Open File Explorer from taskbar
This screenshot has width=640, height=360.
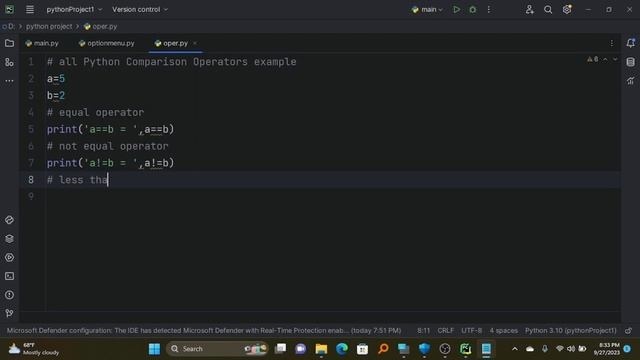click(x=321, y=349)
